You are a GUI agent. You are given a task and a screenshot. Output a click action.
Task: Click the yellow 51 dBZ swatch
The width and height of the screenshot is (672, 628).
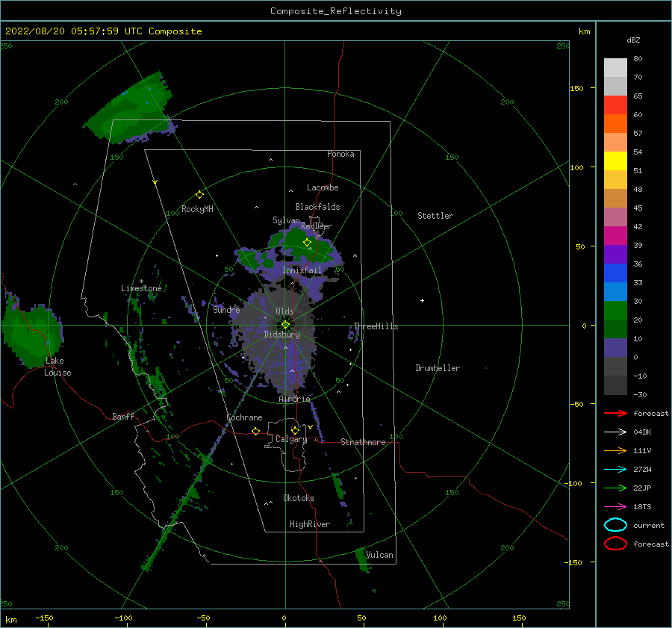[x=615, y=161]
